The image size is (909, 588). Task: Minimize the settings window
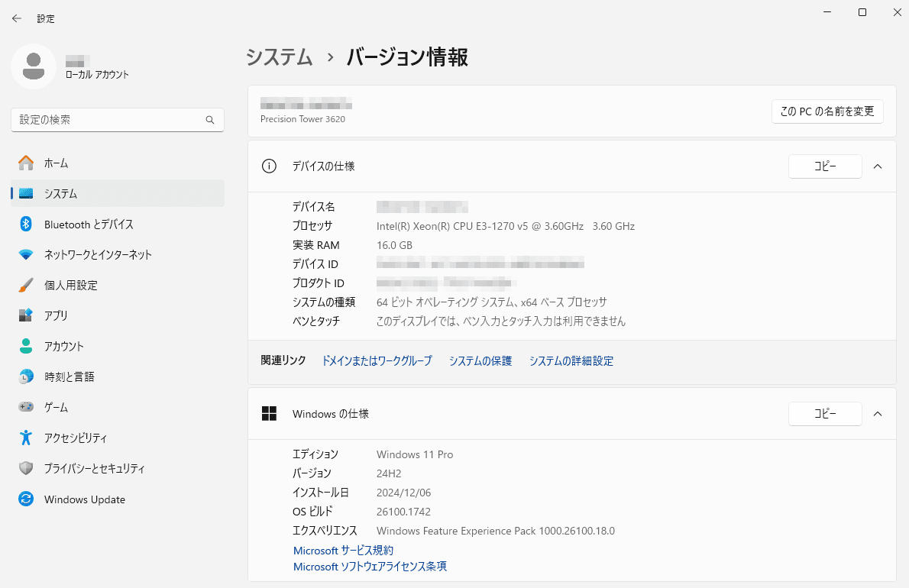pyautogui.click(x=827, y=12)
